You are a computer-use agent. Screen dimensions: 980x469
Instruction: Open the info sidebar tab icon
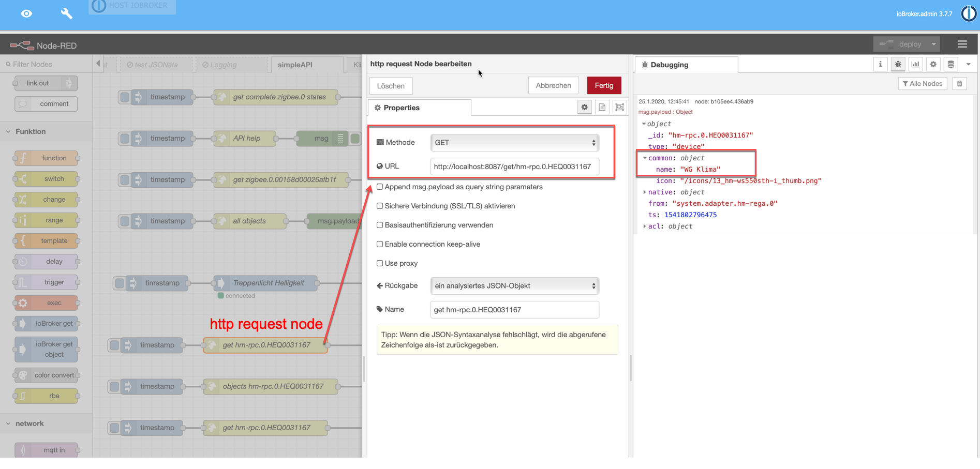point(880,64)
